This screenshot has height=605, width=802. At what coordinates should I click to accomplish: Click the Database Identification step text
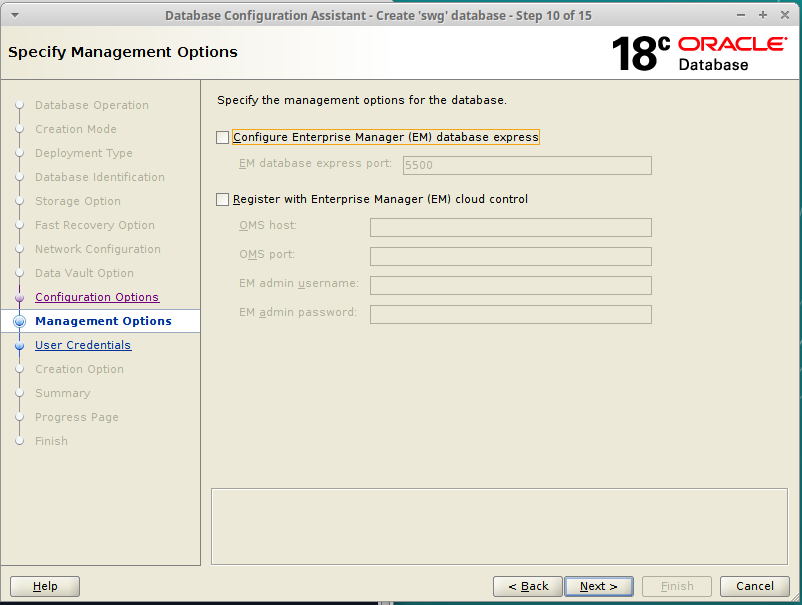coord(100,177)
